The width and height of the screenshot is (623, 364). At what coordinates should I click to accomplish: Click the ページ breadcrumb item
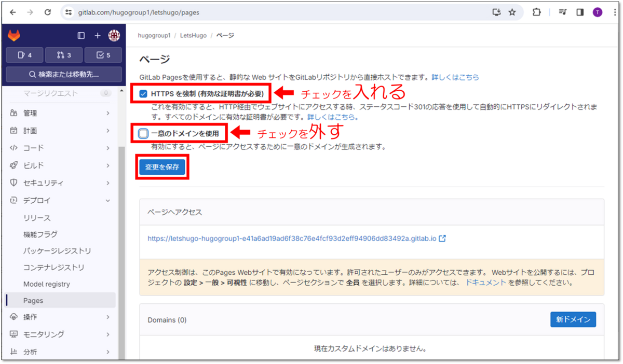click(225, 36)
